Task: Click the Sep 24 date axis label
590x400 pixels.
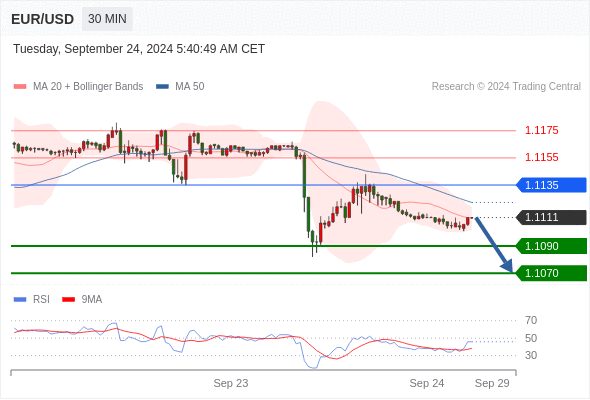Action: coord(427,383)
